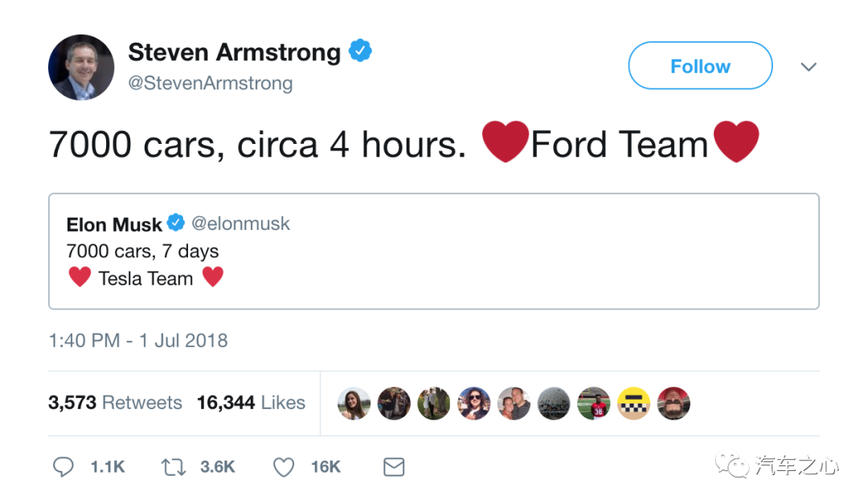
Task: Click Steven Armstrong's blue verified badge
Action: pyautogui.click(x=360, y=52)
